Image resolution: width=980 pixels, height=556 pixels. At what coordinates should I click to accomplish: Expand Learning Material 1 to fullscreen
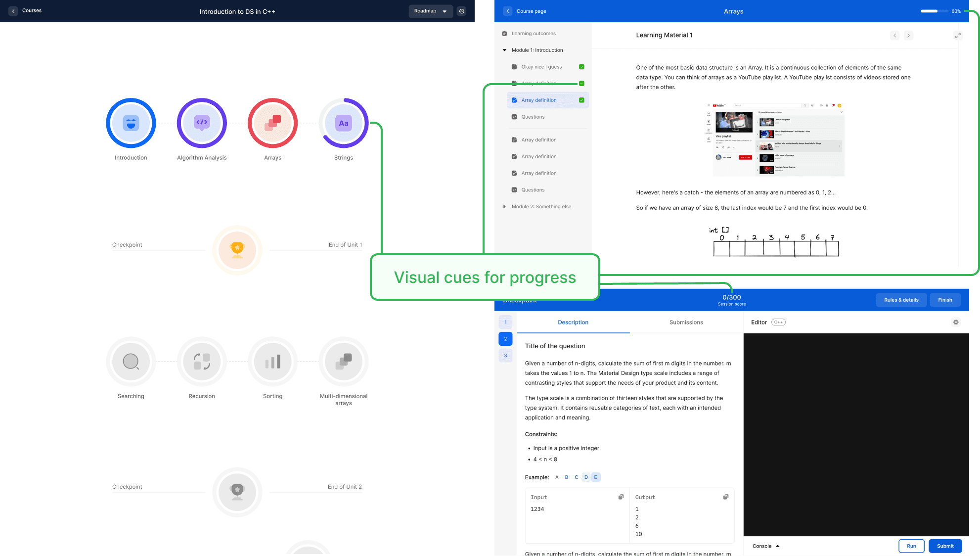[958, 35]
